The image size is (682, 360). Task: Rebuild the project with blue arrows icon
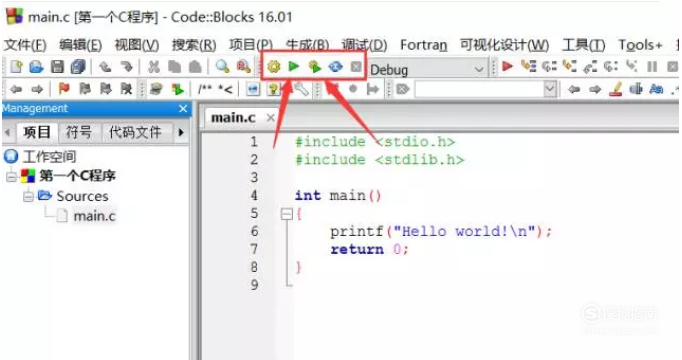(x=336, y=67)
